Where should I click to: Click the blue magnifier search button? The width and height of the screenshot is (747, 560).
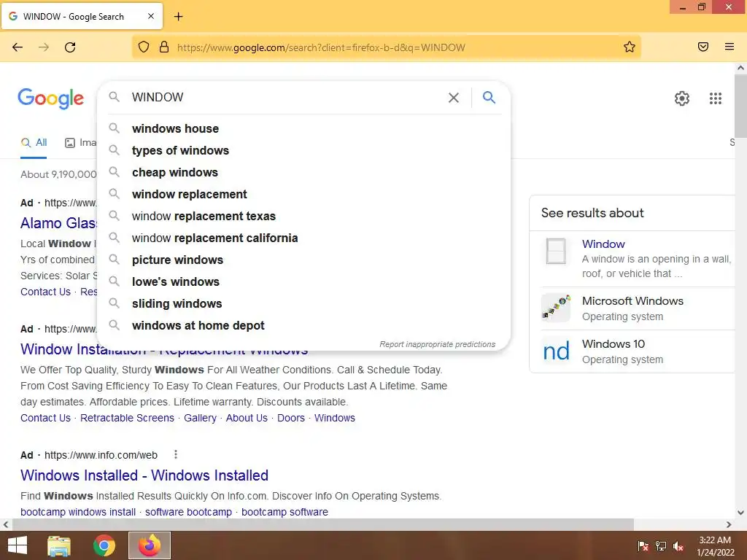click(x=489, y=97)
